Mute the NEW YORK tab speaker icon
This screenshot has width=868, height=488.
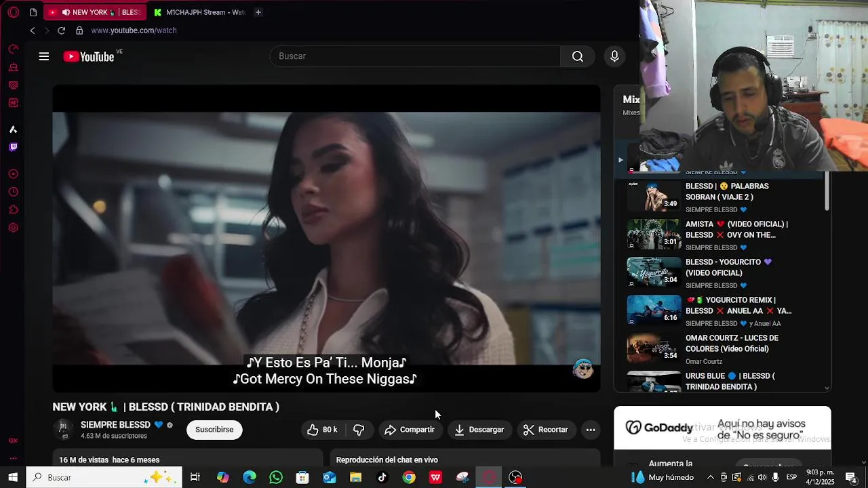point(66,12)
